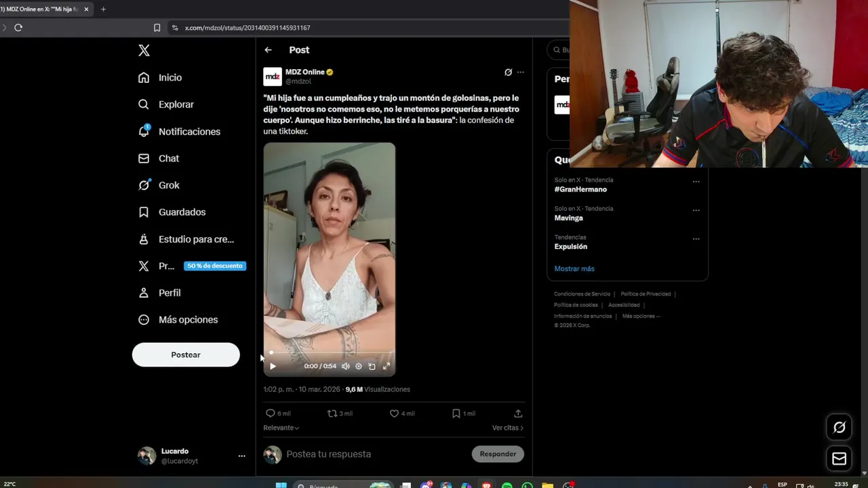Open Información de anuncios link
Viewport: 868px width, 488px height.
tap(583, 316)
